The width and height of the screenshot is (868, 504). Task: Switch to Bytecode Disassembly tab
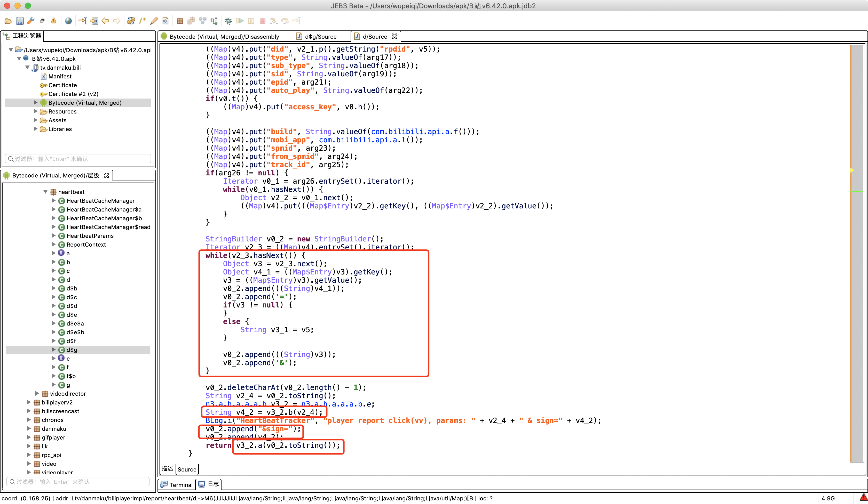226,36
